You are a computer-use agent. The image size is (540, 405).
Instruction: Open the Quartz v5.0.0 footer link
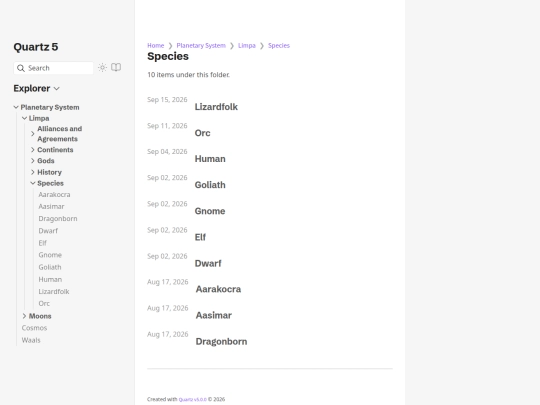(193, 399)
